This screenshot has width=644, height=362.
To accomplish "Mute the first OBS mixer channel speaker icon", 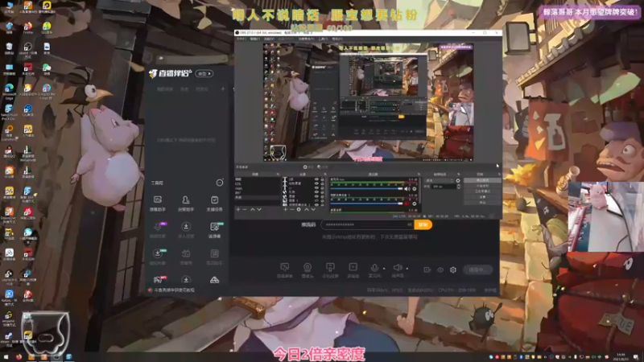I will [x=407, y=189].
